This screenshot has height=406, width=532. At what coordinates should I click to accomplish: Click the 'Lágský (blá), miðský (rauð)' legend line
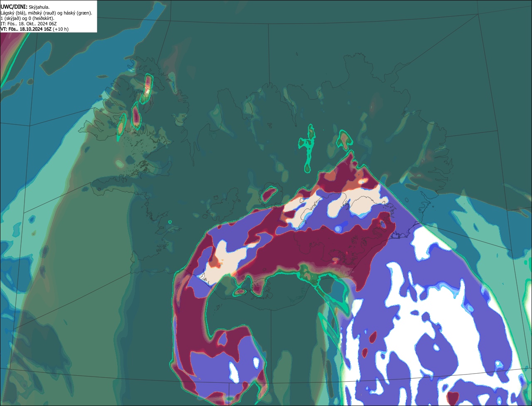click(47, 13)
